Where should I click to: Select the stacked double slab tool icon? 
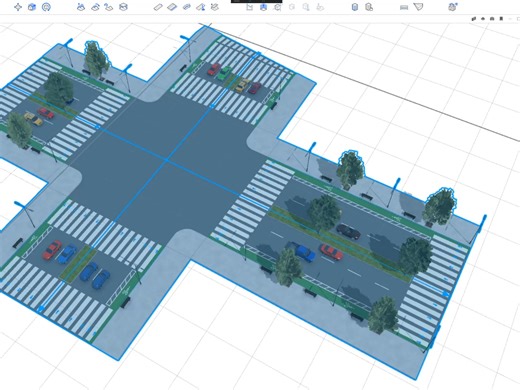187,7
